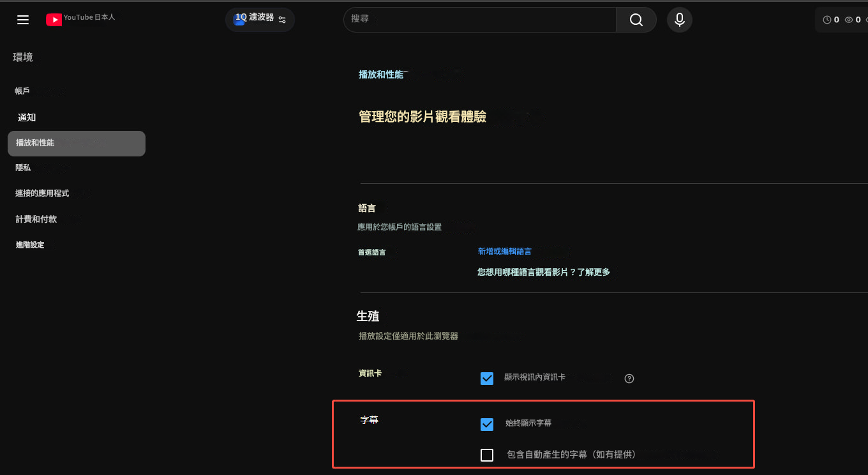Click the clock counter icon in the top right
The height and width of the screenshot is (475, 868).
tap(826, 19)
